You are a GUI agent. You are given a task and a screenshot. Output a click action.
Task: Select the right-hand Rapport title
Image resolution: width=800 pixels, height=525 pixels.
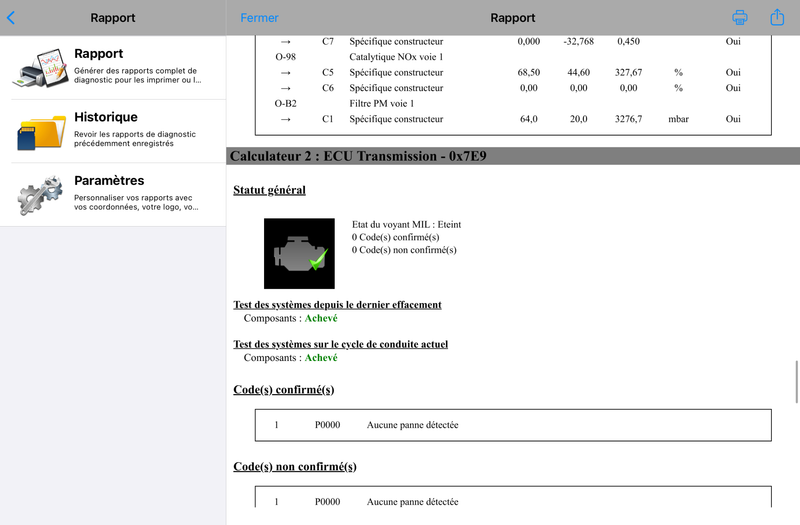pos(512,18)
